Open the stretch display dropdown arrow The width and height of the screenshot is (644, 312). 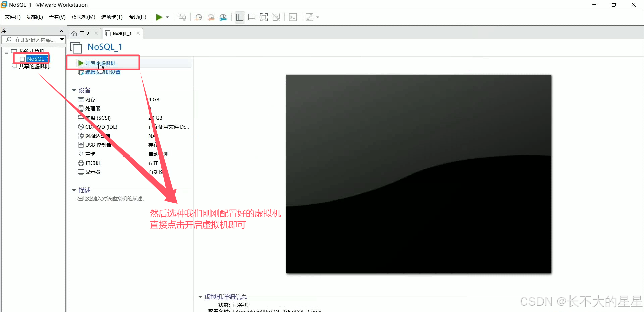click(318, 17)
